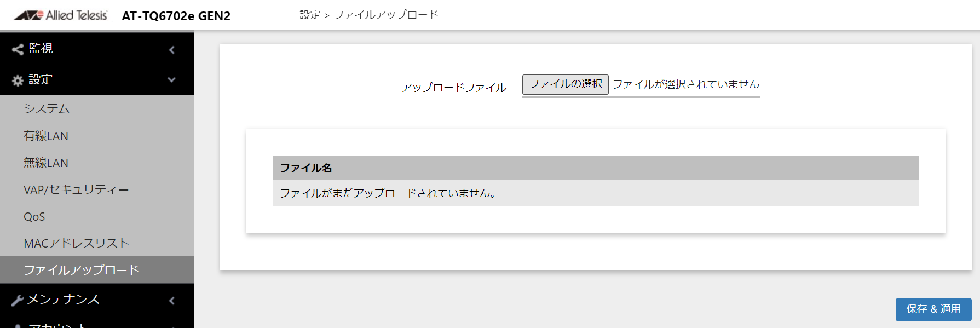
Task: Select the ファイルアップロード sidebar item
Action: tap(97, 270)
